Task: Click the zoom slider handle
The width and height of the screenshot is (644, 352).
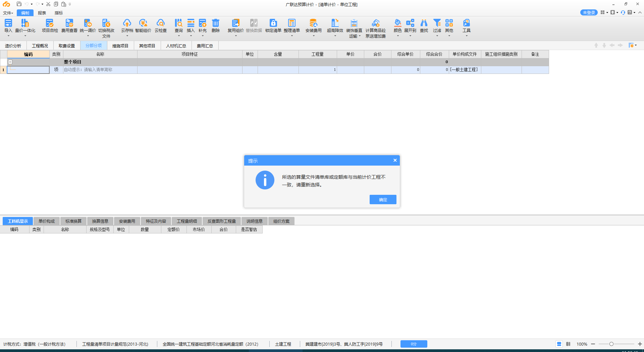Action: point(611,344)
